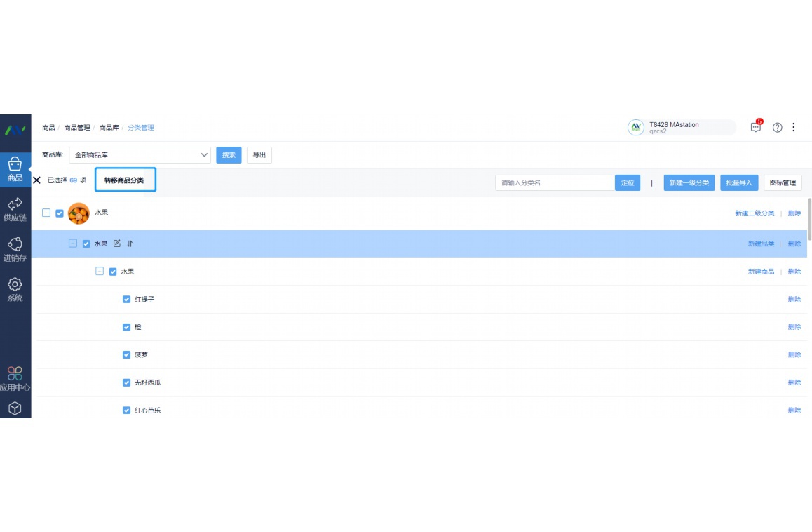Uncheck the 无籽西瓜 checkbox
The height and width of the screenshot is (532, 812).
(127, 383)
